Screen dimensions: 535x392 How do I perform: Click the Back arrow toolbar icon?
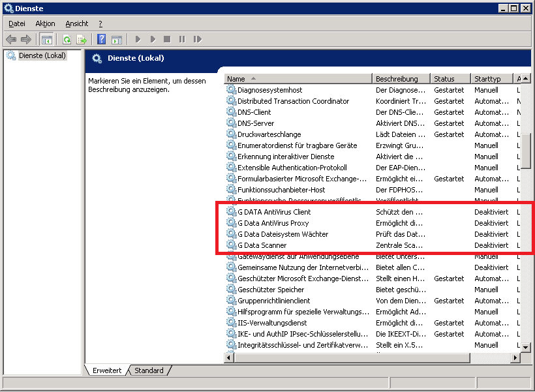click(11, 40)
